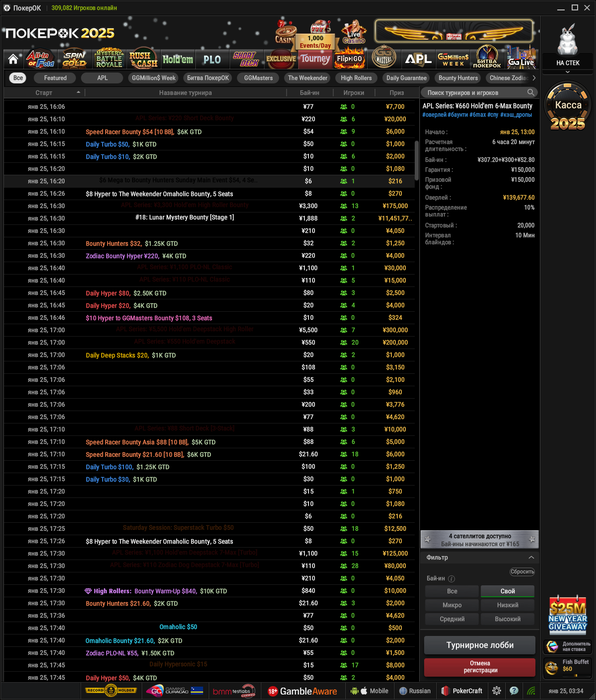Sort by the Игроки column header
Screen dimensions: 596x700
point(353,92)
